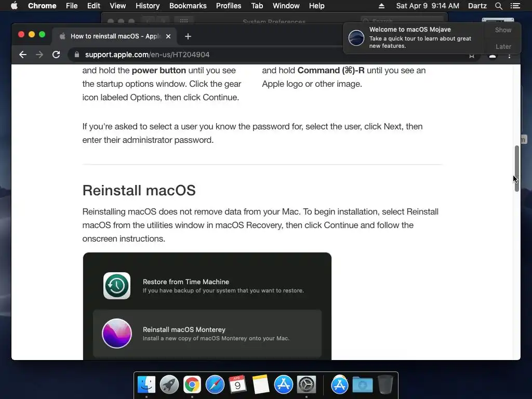Open the Edit menu
This screenshot has height=399, width=532.
94,6
